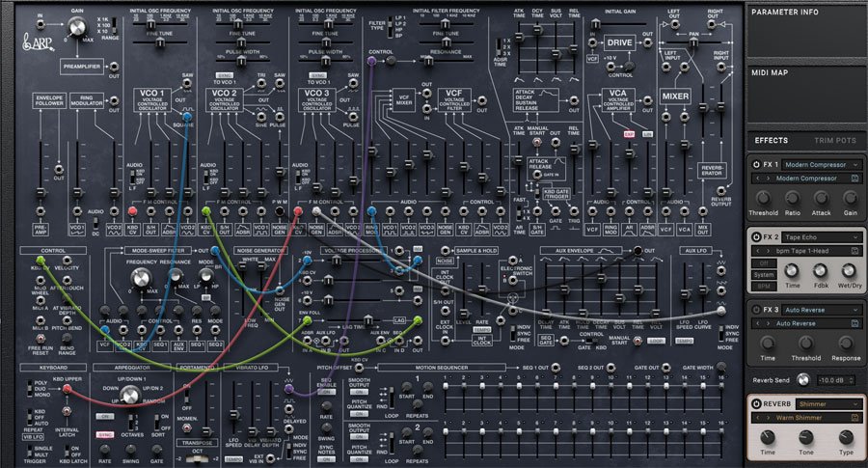The height and width of the screenshot is (468, 868).
Task: Toggle Sync Notes ON button
Action: click(326, 459)
